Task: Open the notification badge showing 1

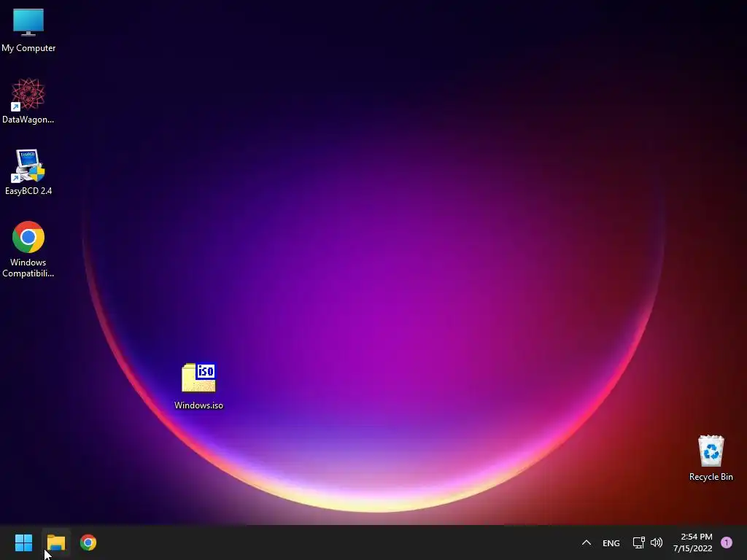Action: coord(726,542)
